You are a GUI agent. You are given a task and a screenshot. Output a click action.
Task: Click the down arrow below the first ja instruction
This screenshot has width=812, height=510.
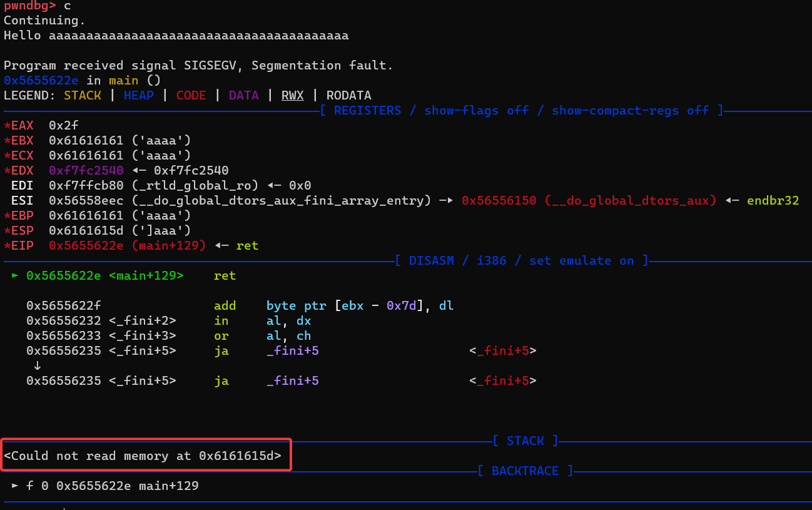37,366
